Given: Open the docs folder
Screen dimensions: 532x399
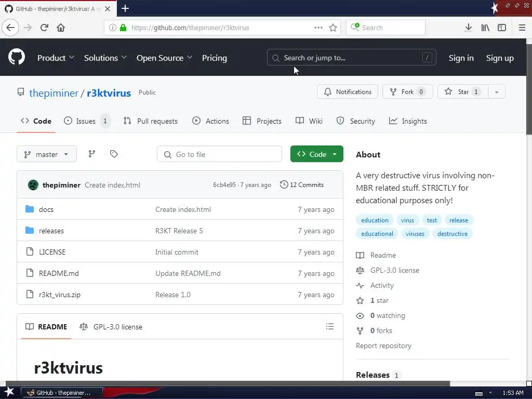Looking at the screenshot, I should pyautogui.click(x=46, y=209).
